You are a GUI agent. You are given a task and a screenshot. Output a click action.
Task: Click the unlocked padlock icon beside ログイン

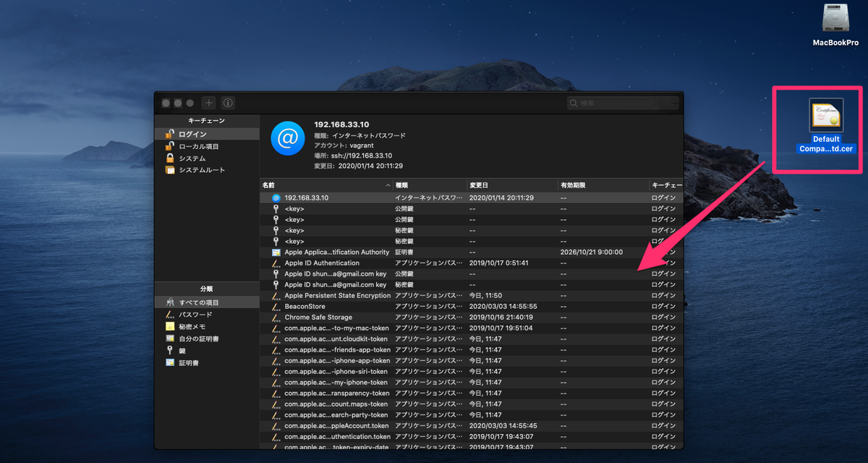click(170, 134)
